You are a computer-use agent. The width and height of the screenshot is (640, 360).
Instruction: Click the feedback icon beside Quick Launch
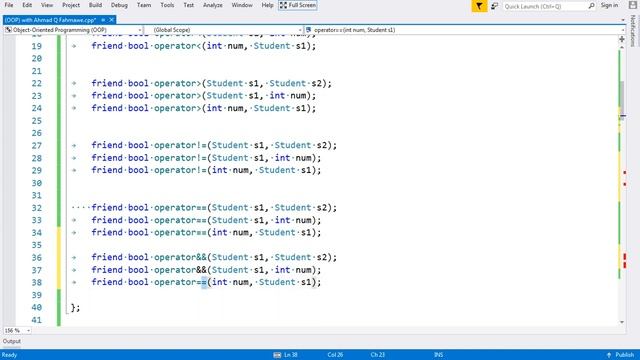pyautogui.click(x=494, y=6)
